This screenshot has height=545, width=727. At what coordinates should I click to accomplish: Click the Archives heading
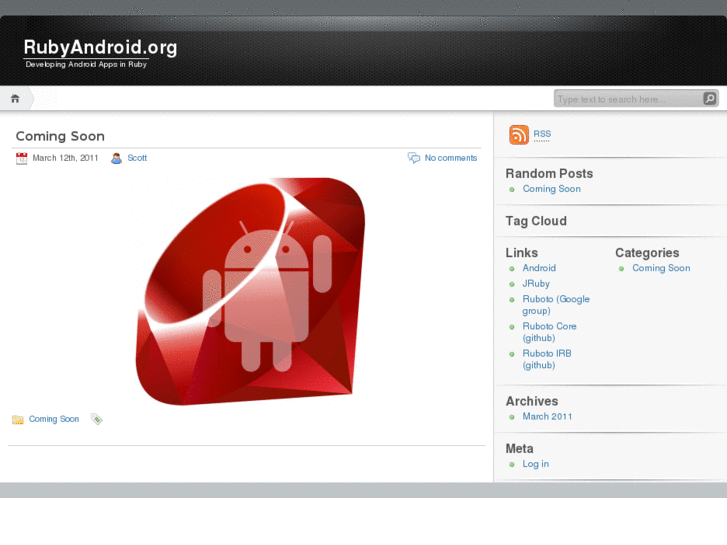[x=532, y=401]
